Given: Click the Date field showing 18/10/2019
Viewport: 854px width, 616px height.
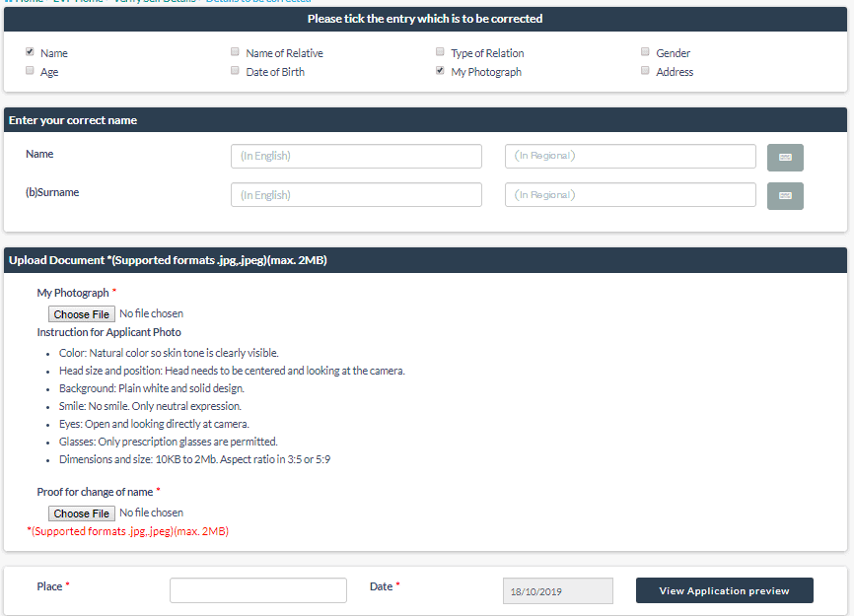Looking at the screenshot, I should pyautogui.click(x=558, y=591).
